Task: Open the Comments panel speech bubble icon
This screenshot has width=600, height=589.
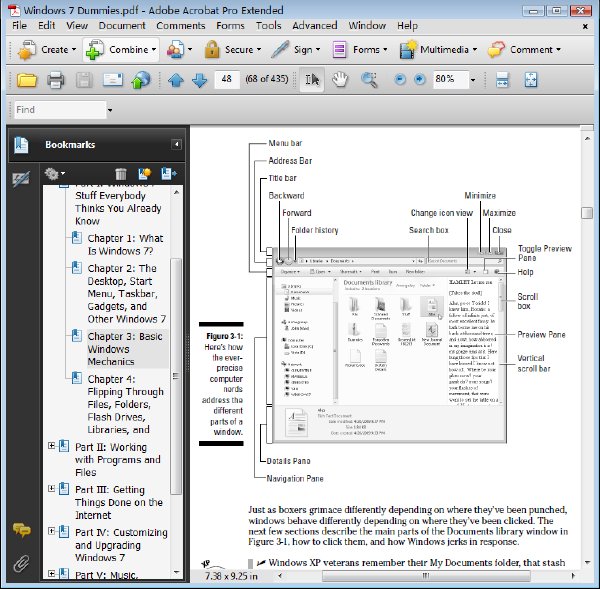Action: pos(22,530)
